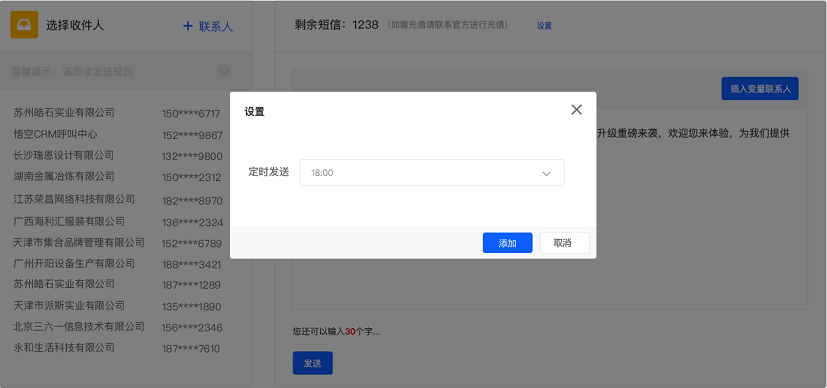Click phone number 182****8970
827x388 pixels.
click(192, 201)
